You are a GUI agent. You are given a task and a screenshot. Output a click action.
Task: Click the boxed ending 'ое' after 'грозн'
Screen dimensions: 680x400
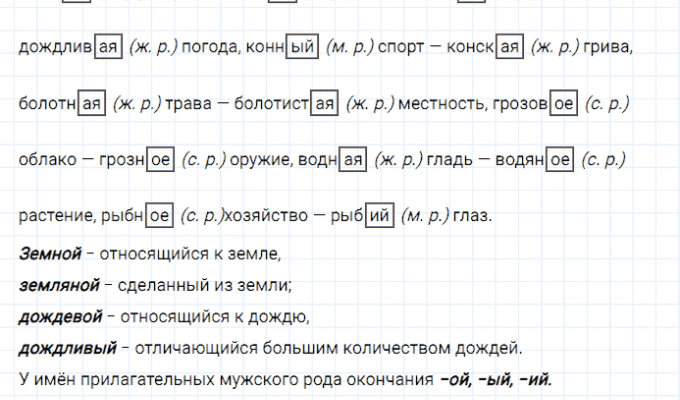pyautogui.click(x=160, y=159)
